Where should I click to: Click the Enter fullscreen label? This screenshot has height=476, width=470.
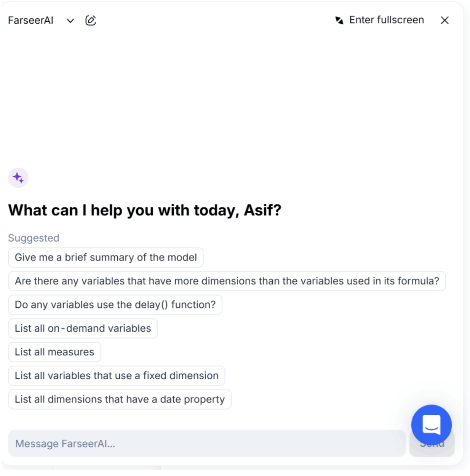(386, 20)
